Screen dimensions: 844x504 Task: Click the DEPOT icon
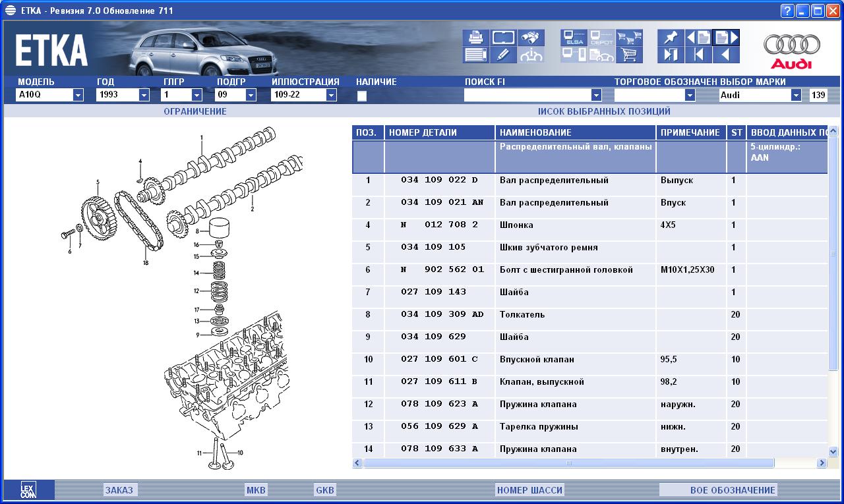tap(601, 38)
